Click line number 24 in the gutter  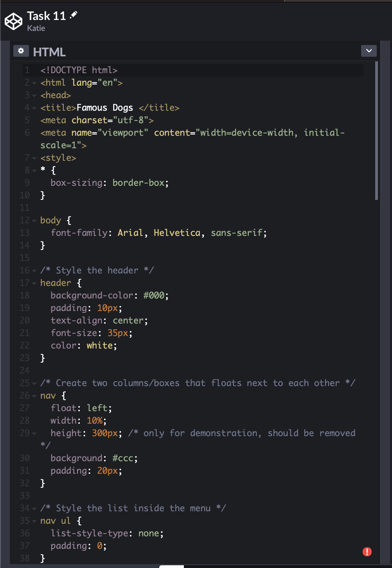[x=25, y=370]
